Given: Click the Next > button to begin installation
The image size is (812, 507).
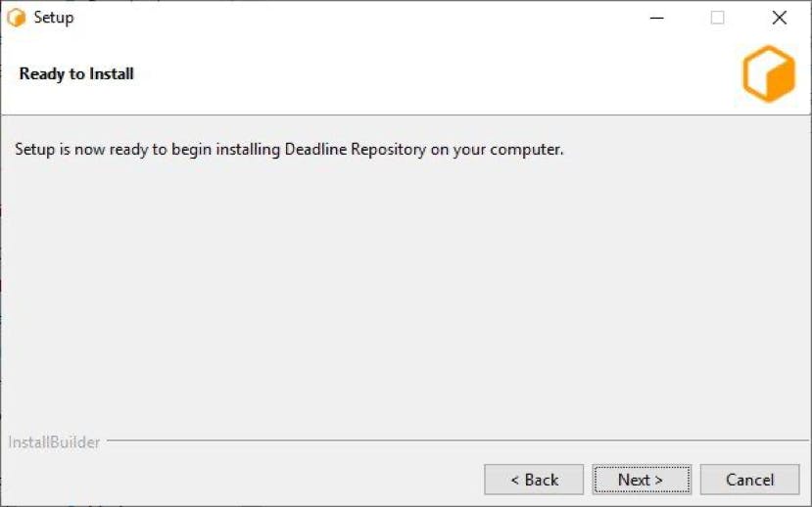Looking at the screenshot, I should [642, 480].
